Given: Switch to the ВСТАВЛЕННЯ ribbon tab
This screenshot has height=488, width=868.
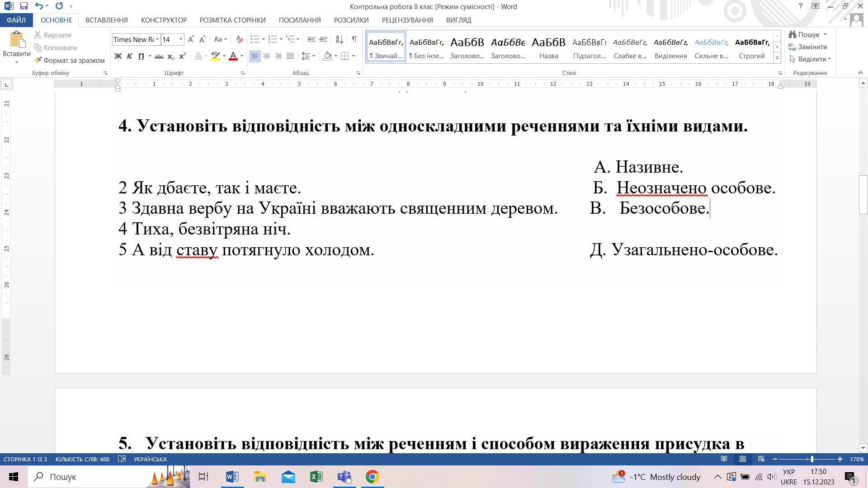Looking at the screenshot, I should point(106,20).
